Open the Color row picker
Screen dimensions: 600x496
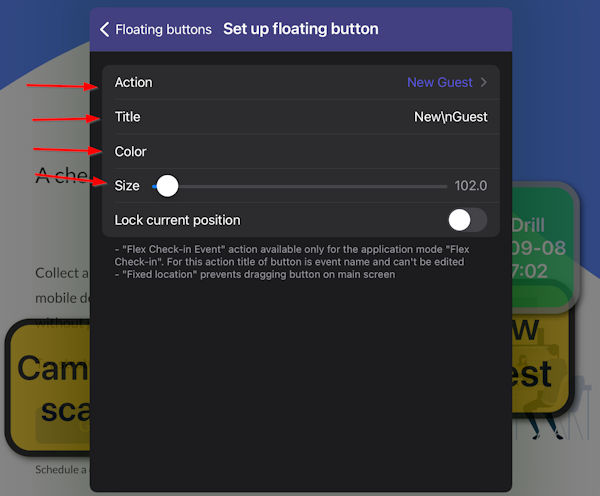pos(301,152)
